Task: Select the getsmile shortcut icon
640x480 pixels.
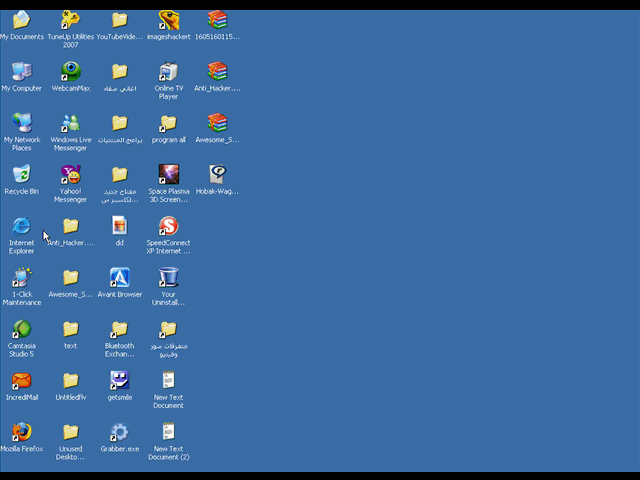Action: [120, 381]
